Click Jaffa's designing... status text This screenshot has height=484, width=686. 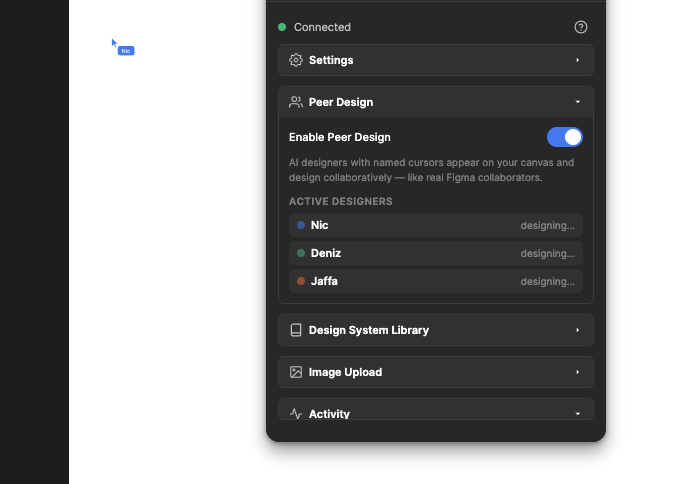point(547,281)
